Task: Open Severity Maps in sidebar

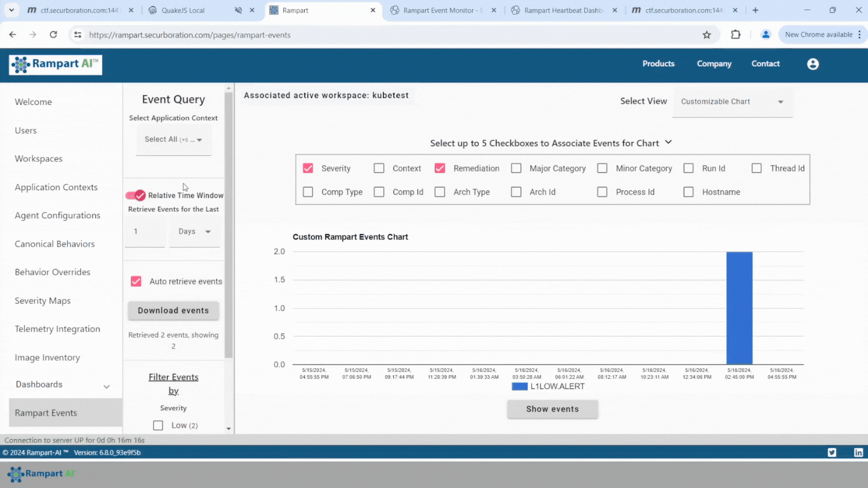Action: [42, 301]
